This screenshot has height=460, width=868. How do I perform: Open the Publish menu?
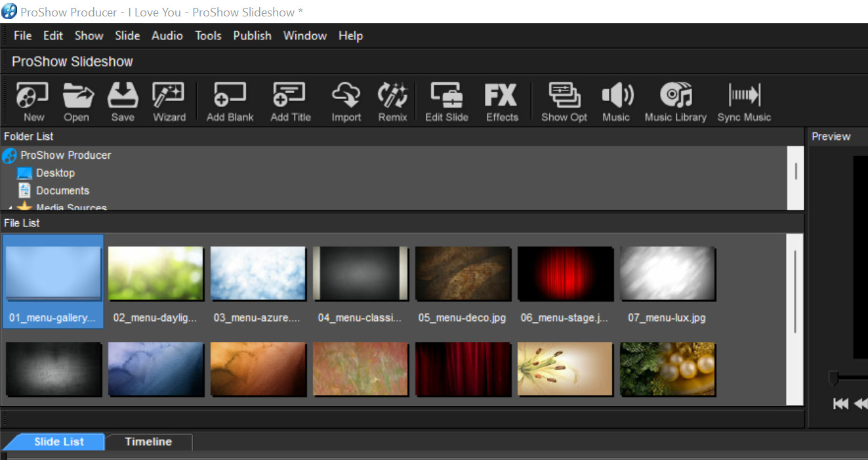click(x=252, y=35)
